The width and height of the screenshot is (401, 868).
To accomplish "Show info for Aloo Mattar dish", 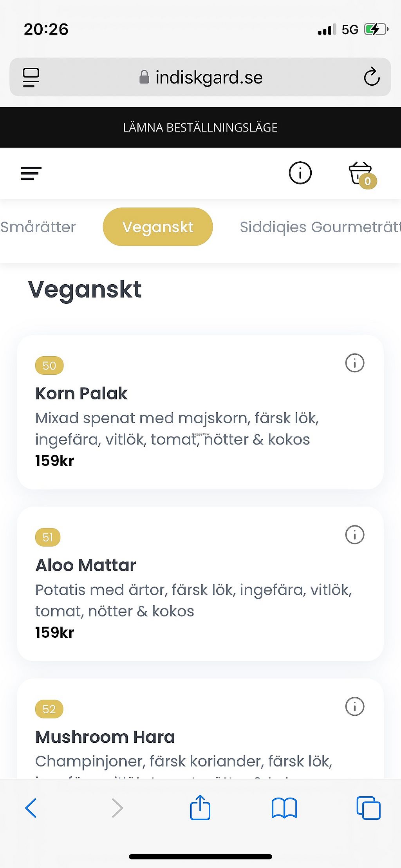I will [354, 535].
